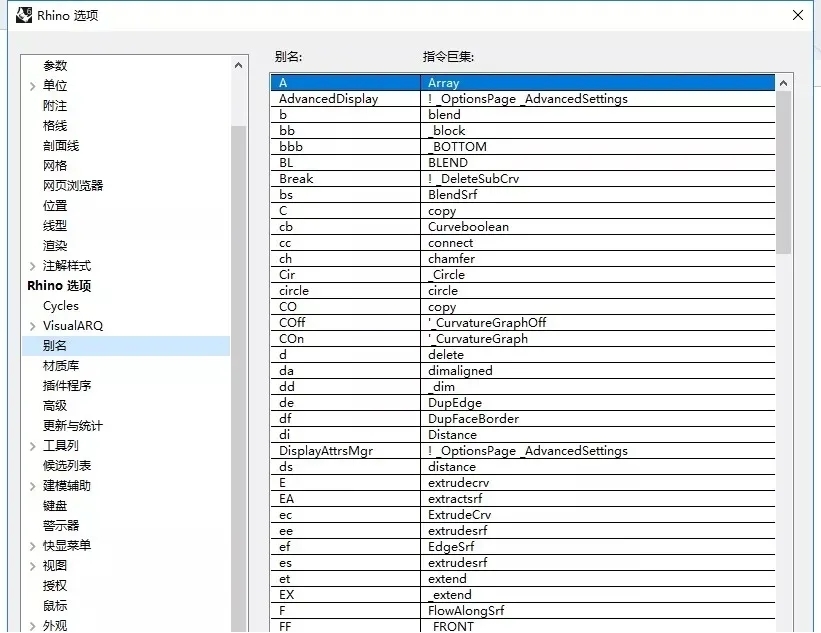Click the options tree scroll-up arrow

tap(238, 66)
